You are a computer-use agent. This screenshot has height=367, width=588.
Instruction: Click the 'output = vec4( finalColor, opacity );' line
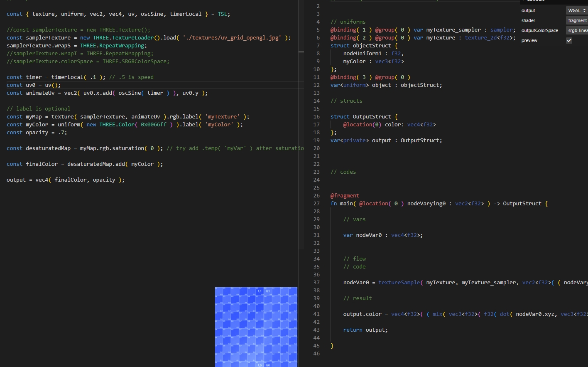point(66,180)
